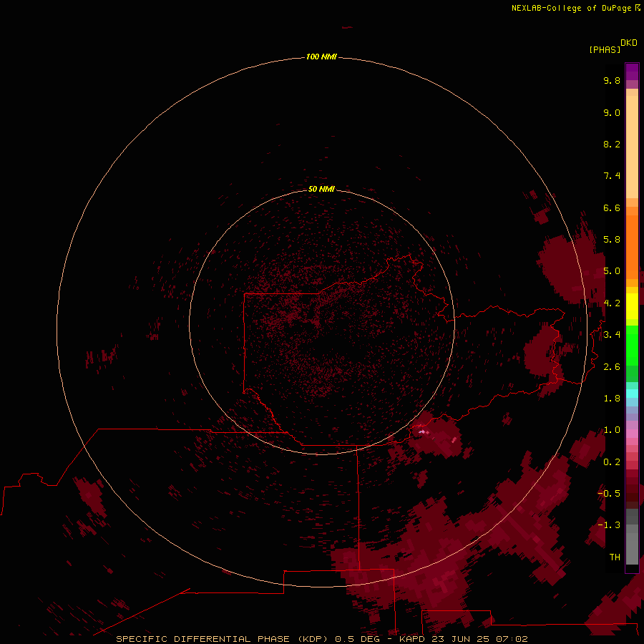Click the 6.6 value on the scale
Viewport: 644px width, 644px height.
(x=612, y=208)
